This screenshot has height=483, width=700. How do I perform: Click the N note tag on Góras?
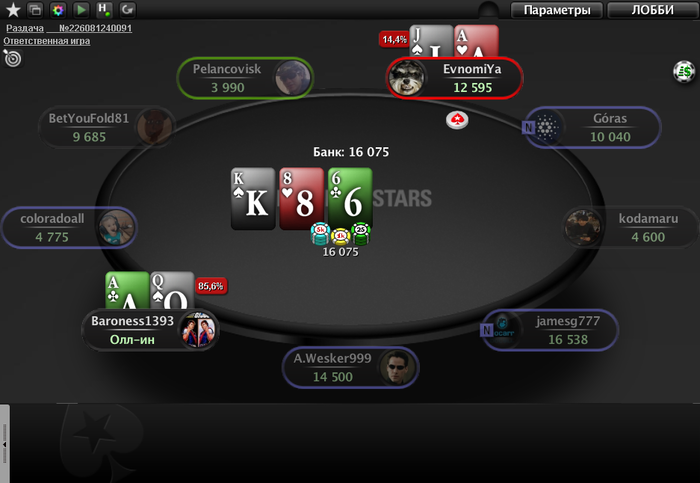click(528, 128)
